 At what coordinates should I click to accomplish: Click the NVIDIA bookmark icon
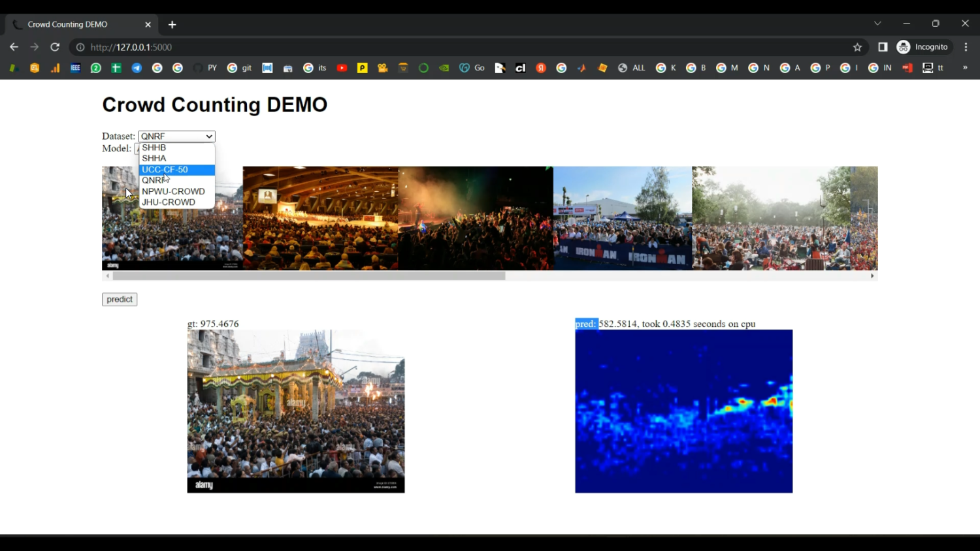click(444, 68)
